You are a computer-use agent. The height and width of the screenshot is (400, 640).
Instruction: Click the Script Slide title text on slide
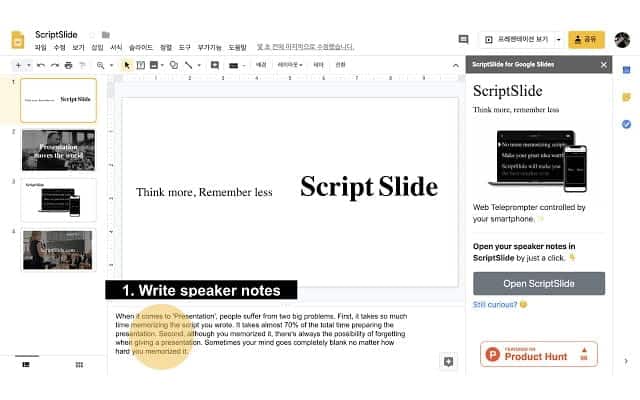369,187
